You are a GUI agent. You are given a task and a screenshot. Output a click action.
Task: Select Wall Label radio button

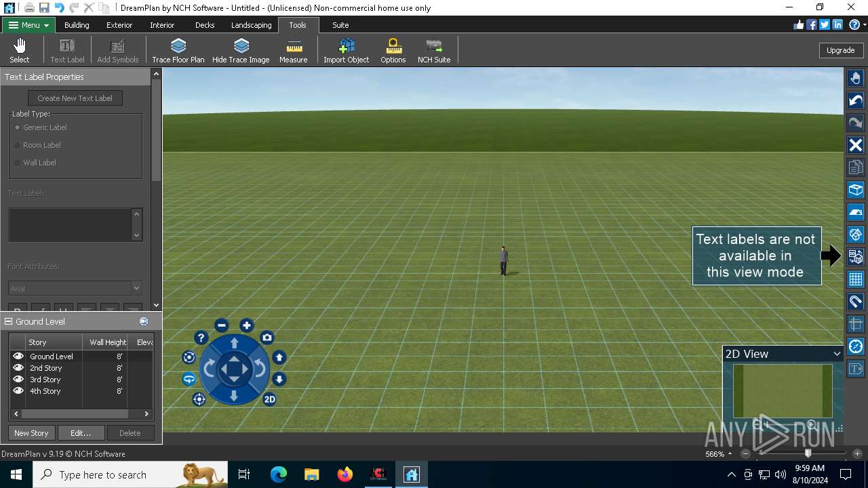(18, 163)
